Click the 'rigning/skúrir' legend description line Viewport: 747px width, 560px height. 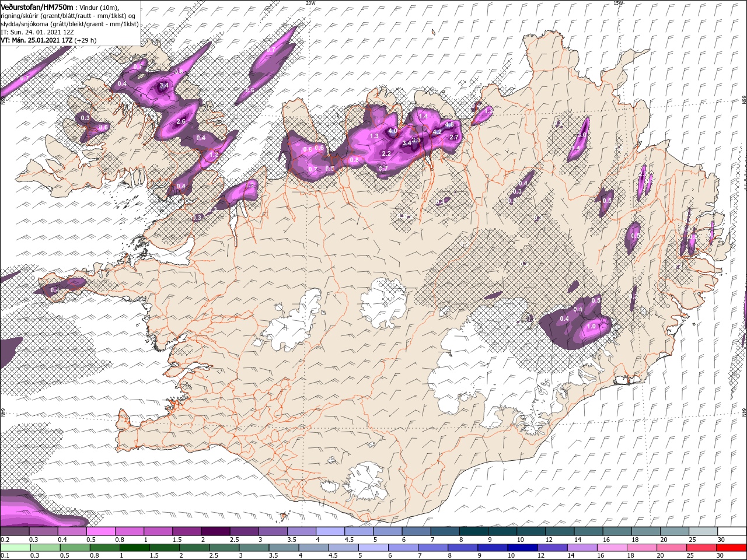click(67, 16)
